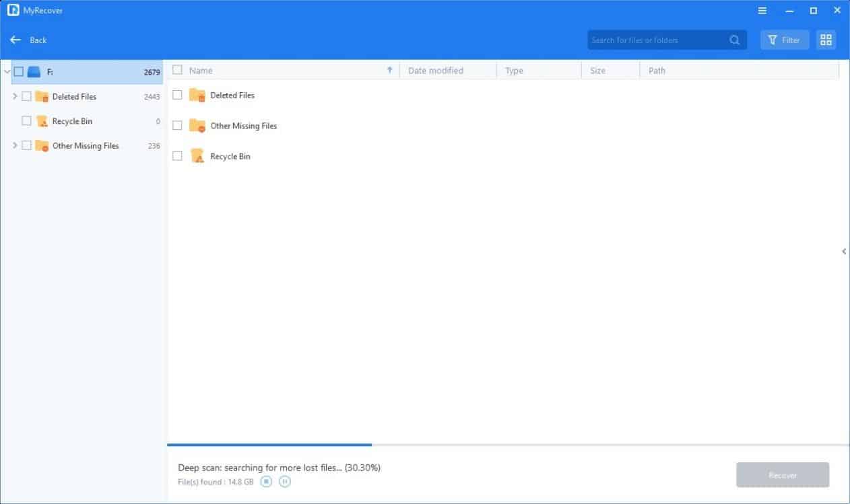The height and width of the screenshot is (504, 850).
Task: Go back using the Back arrow
Action: 15,40
